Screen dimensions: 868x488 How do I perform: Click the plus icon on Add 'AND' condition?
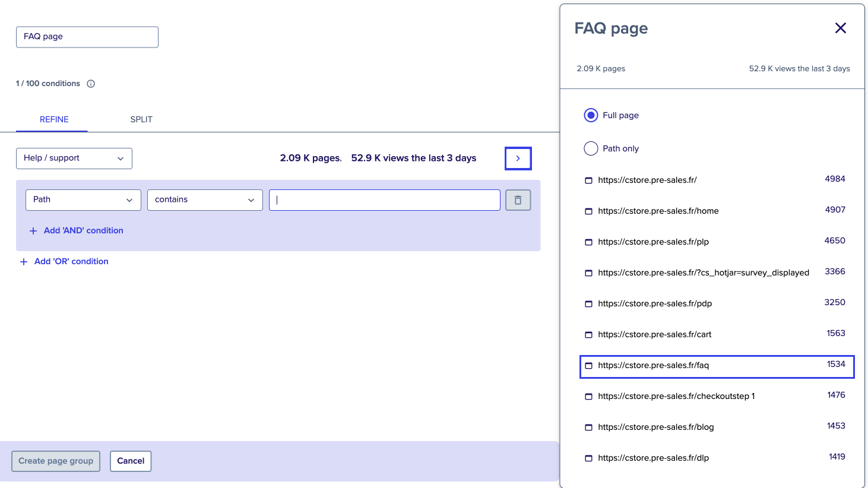click(x=33, y=230)
